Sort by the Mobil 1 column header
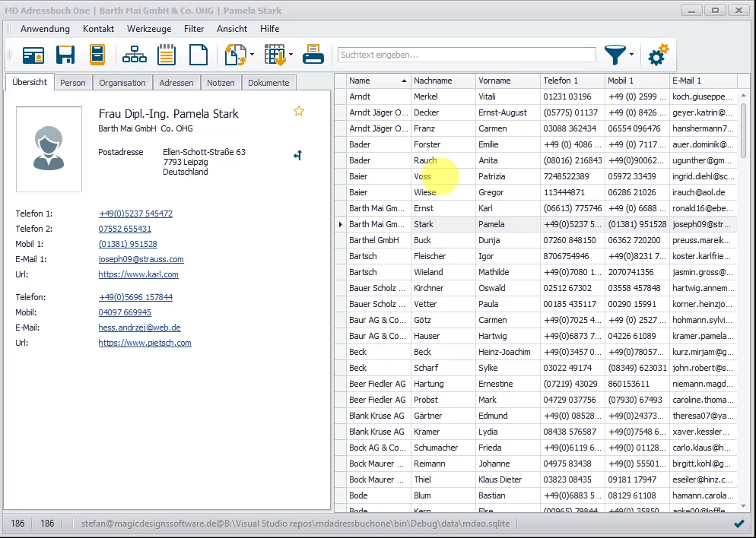This screenshot has height=538, width=756. click(x=637, y=81)
